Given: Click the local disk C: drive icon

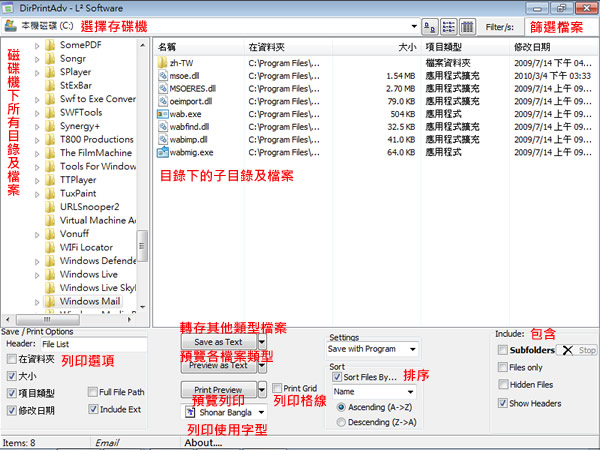Looking at the screenshot, I should coord(10,26).
